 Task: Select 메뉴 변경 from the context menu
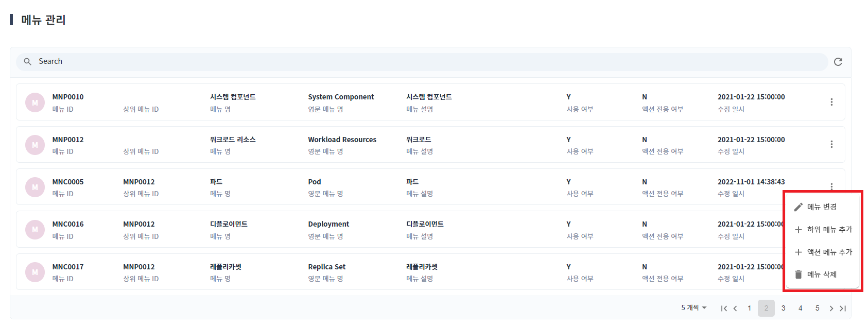tap(823, 207)
